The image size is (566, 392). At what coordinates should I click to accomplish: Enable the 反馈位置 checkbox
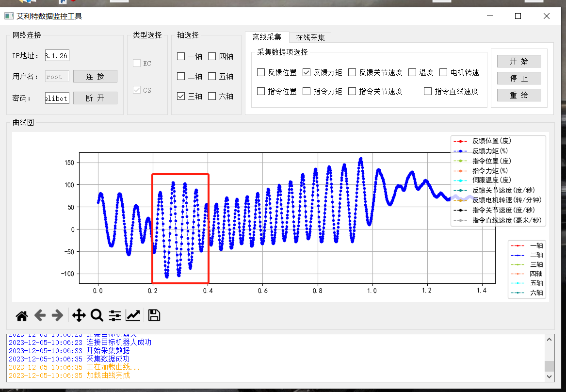point(261,73)
